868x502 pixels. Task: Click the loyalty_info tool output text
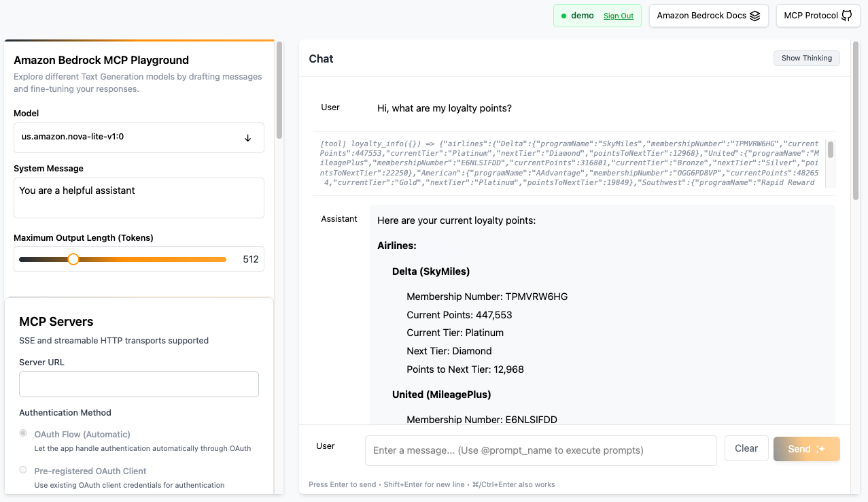pos(570,163)
